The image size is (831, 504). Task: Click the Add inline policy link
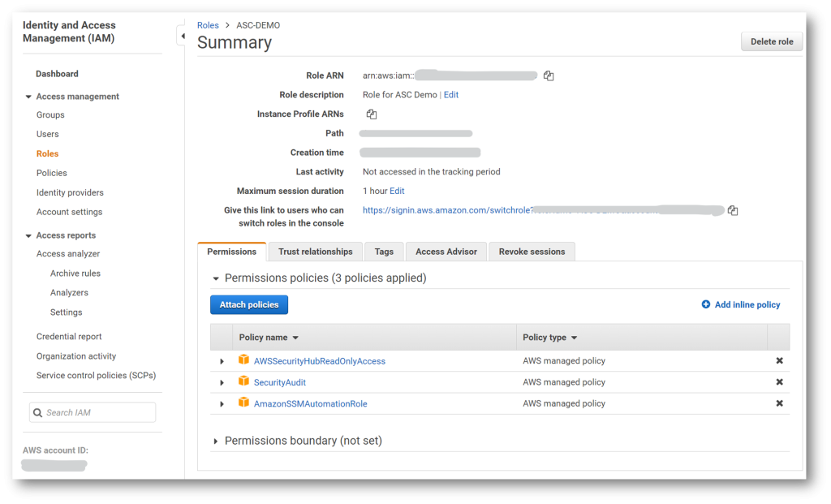[x=747, y=304]
